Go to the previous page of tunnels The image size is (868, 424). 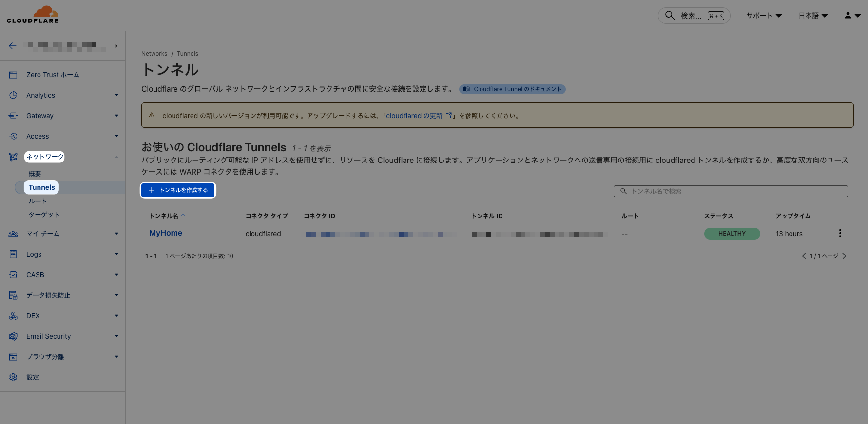click(804, 256)
